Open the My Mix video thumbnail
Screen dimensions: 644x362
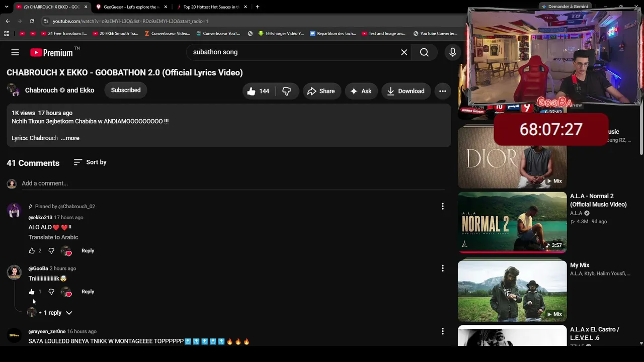pos(512,291)
